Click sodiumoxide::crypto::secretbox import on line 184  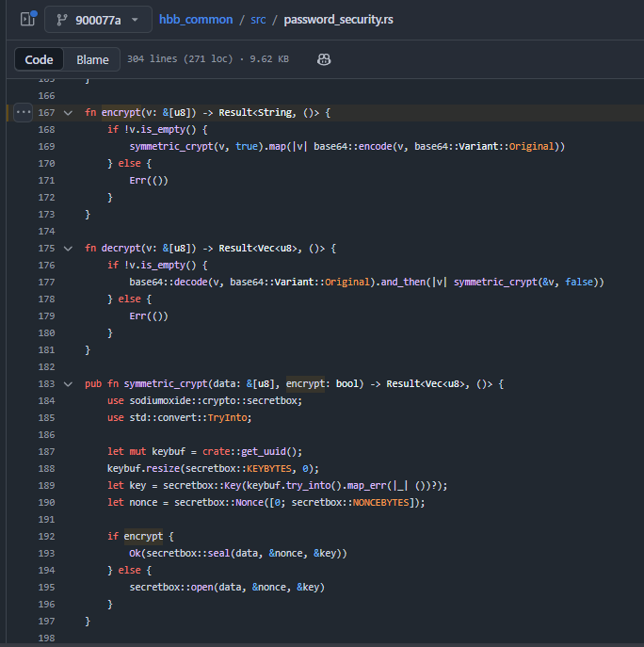[x=216, y=400]
